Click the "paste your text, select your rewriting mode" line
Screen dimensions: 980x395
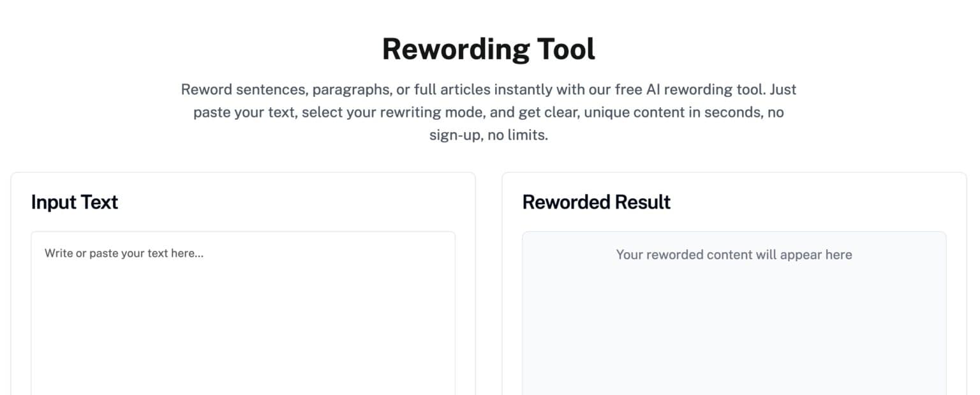pyautogui.click(x=345, y=113)
